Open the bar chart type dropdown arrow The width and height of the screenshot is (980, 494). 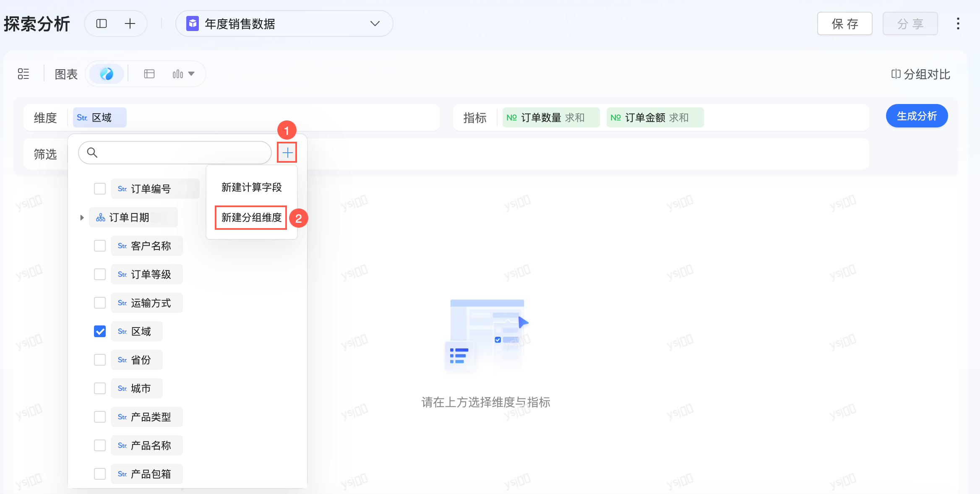191,74
